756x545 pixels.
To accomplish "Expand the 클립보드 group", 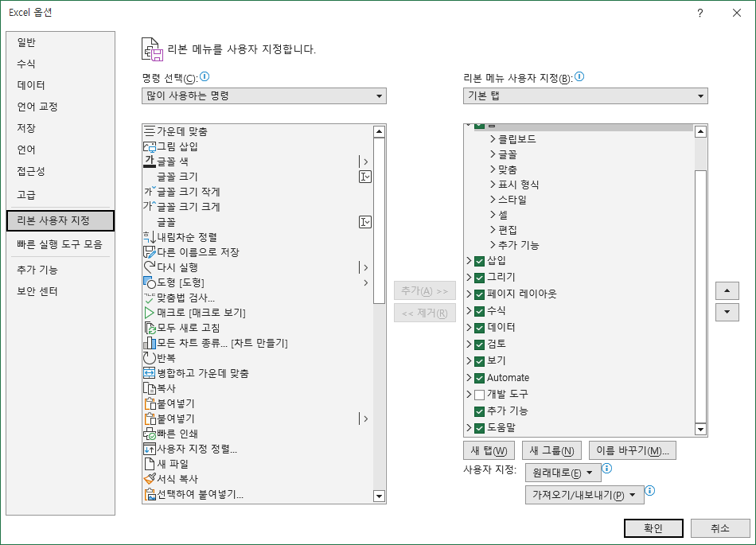I will coord(493,139).
